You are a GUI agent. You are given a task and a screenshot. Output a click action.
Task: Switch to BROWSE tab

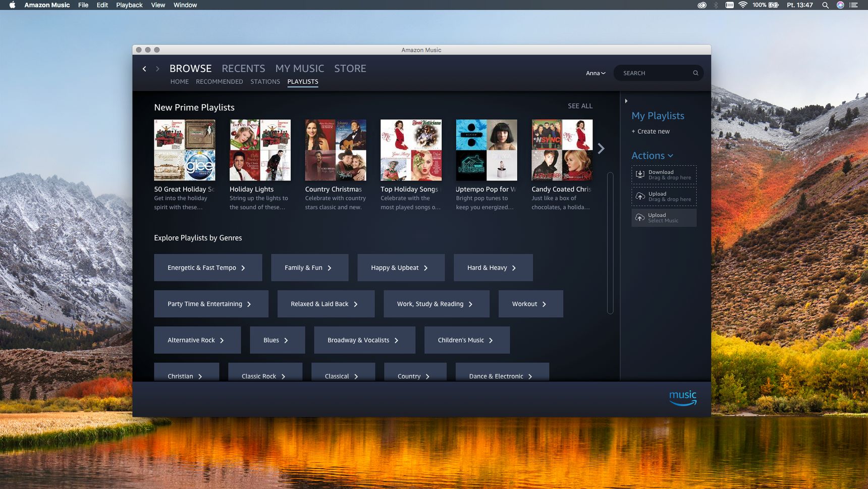click(x=190, y=68)
